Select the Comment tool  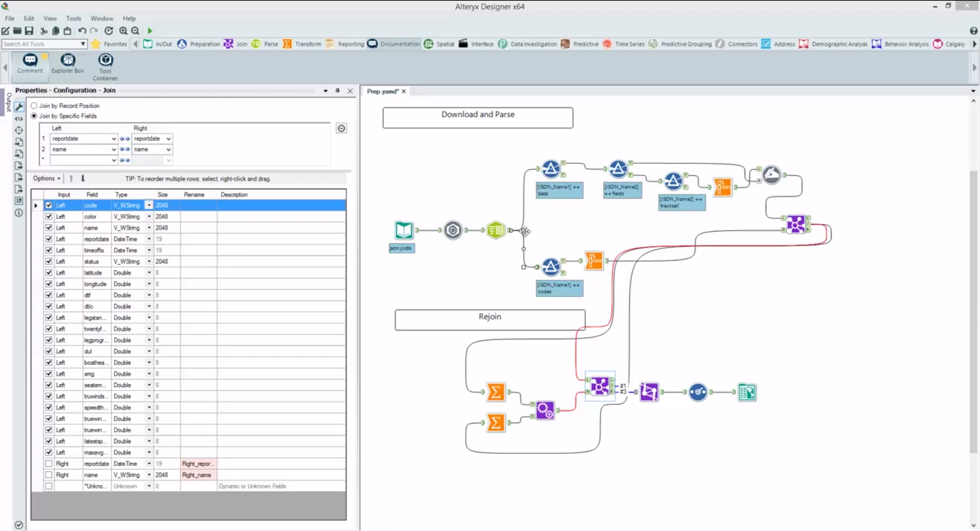pyautogui.click(x=30, y=65)
